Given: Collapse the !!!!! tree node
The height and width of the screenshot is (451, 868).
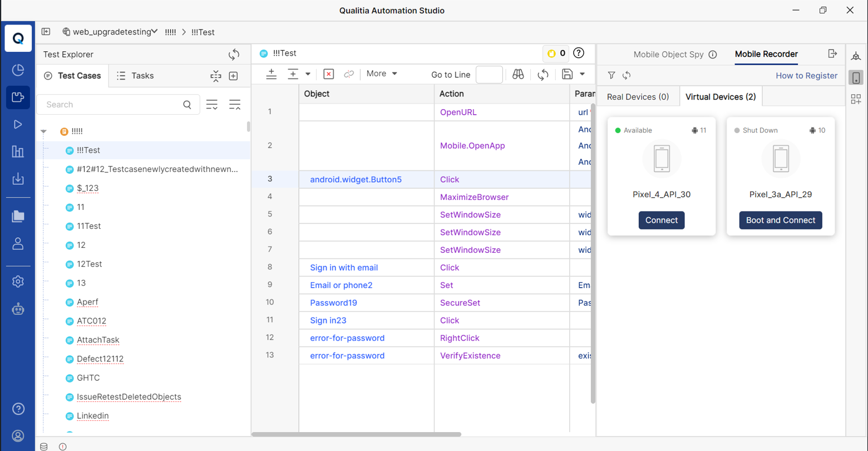Looking at the screenshot, I should (44, 131).
